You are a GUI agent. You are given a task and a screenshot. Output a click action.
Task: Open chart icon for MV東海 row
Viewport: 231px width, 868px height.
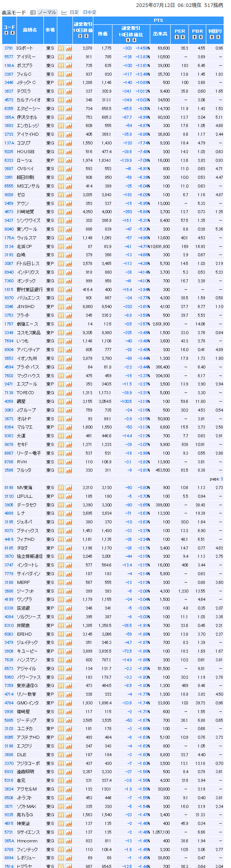tap(69, 488)
